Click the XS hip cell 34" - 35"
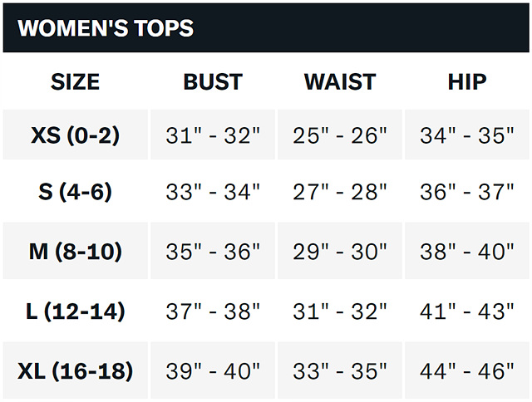The width and height of the screenshot is (532, 402). click(467, 135)
